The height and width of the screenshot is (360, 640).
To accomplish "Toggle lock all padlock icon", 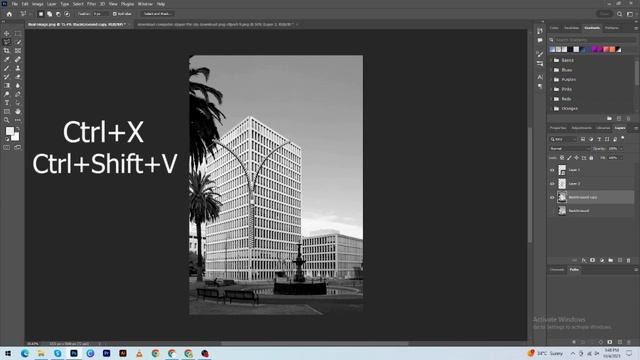I will pos(591,158).
